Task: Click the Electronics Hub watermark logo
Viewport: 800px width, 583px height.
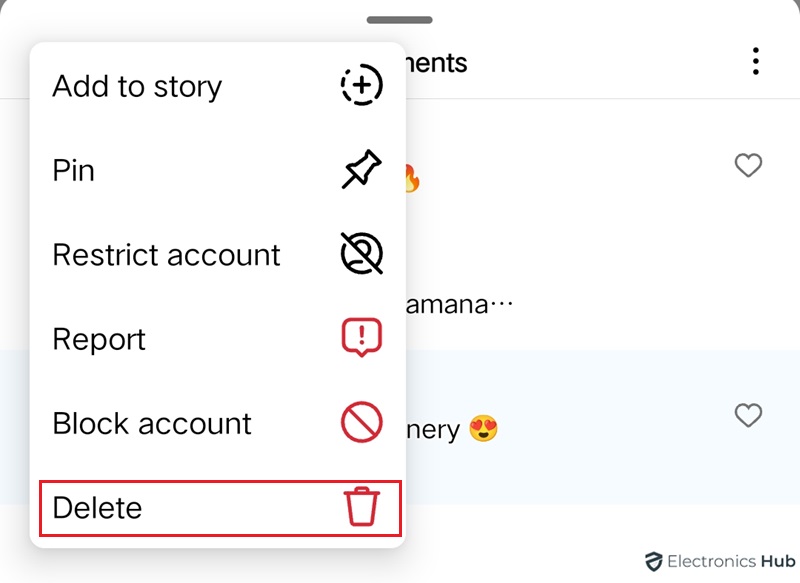Action: (x=720, y=562)
